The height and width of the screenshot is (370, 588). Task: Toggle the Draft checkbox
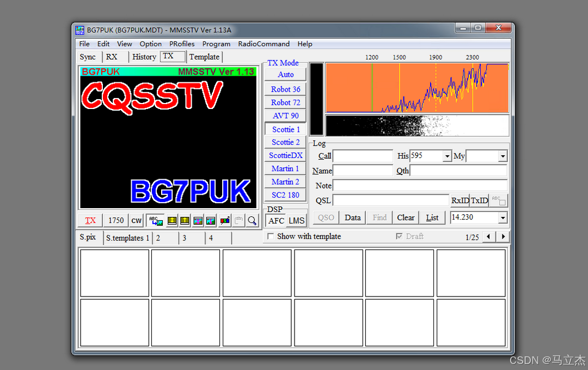coord(400,236)
